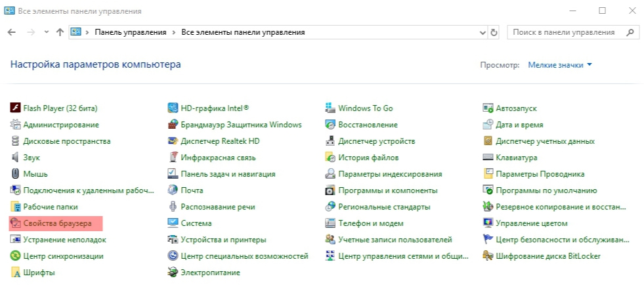This screenshot has width=644, height=287.
Task: Open the Распознавание речи microphone icon
Action: coord(173,207)
